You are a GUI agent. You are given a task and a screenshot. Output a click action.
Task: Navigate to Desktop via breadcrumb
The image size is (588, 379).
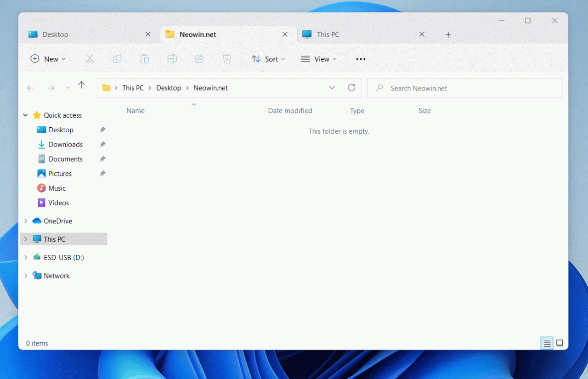[169, 88]
